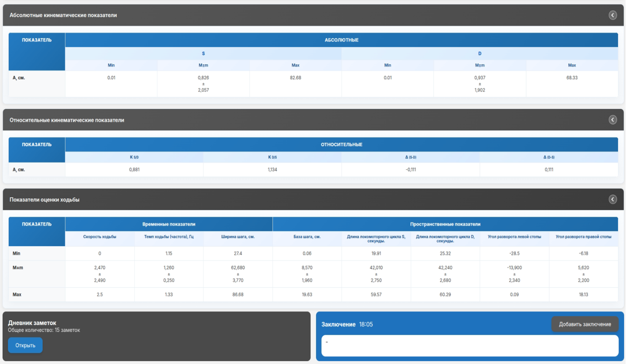
Task: Click the Дневник заметок heading
Action: [x=32, y=323]
